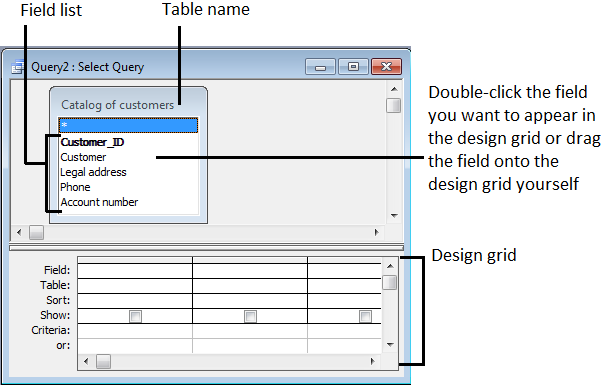This screenshot has height=389, width=606.
Task: Click the Catalog of customers table title
Action: pyautogui.click(x=117, y=105)
